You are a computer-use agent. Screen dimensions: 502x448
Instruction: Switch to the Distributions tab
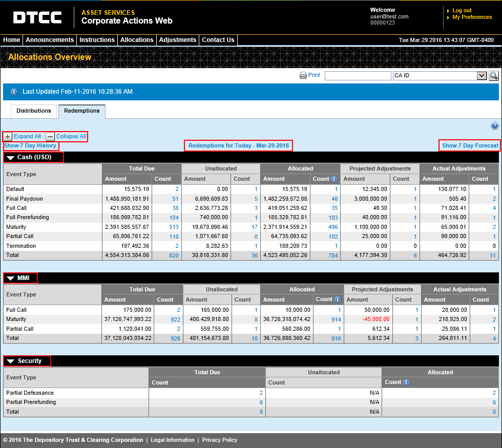[x=34, y=111]
